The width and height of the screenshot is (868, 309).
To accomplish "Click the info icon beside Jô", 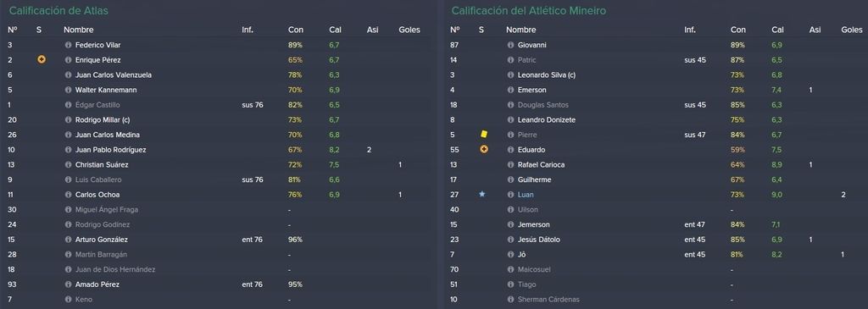I will [510, 254].
